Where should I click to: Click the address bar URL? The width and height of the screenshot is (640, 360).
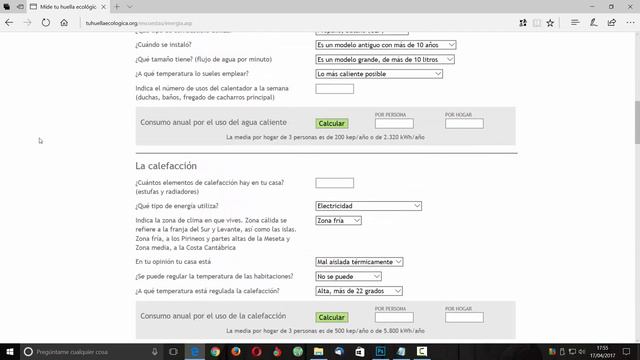[x=139, y=23]
